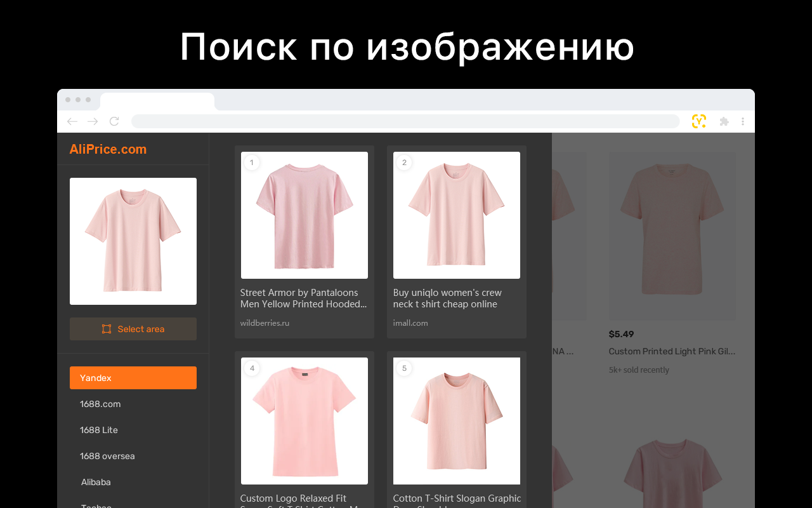Open result 2 pink t-shirt image
812x508 pixels.
point(457,215)
